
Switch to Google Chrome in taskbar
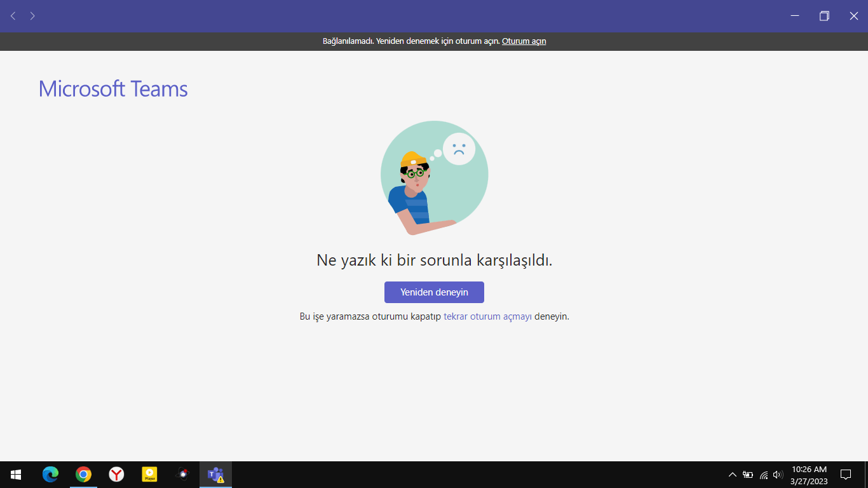tap(83, 475)
